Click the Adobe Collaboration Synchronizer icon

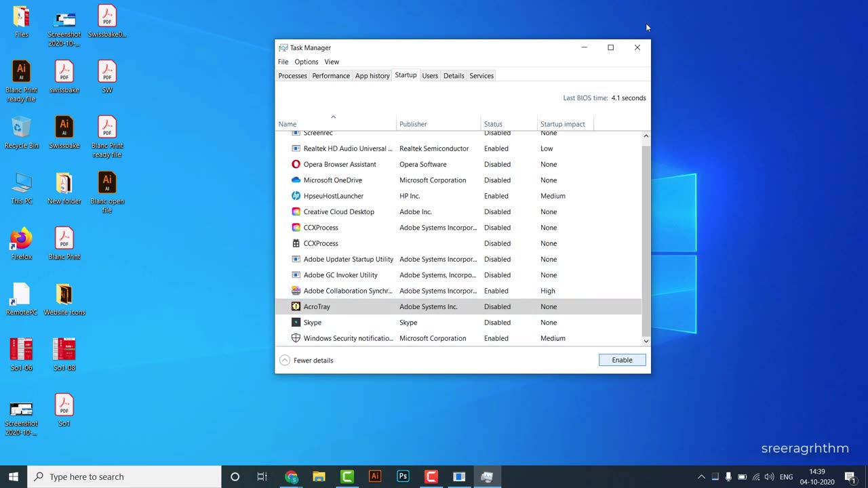click(296, 291)
